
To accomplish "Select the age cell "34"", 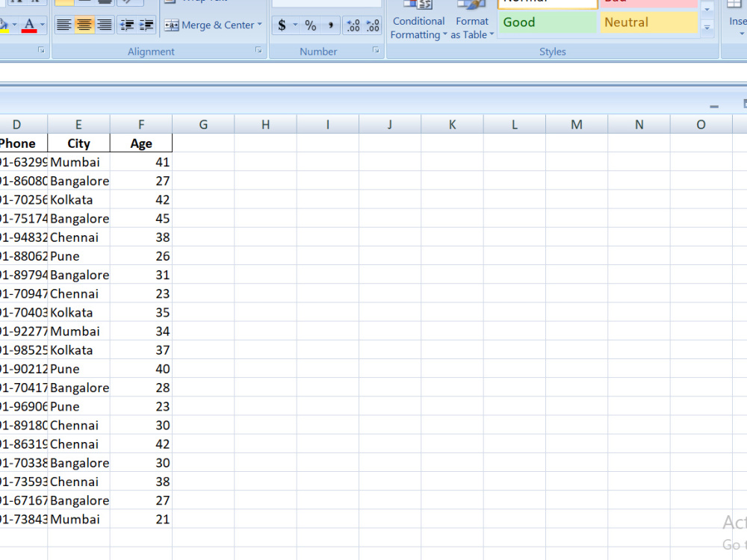I will tap(141, 331).
